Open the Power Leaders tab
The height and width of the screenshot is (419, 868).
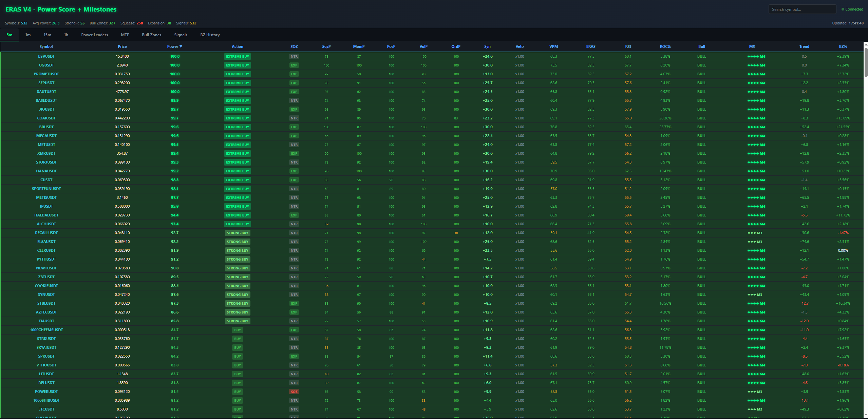pos(94,35)
